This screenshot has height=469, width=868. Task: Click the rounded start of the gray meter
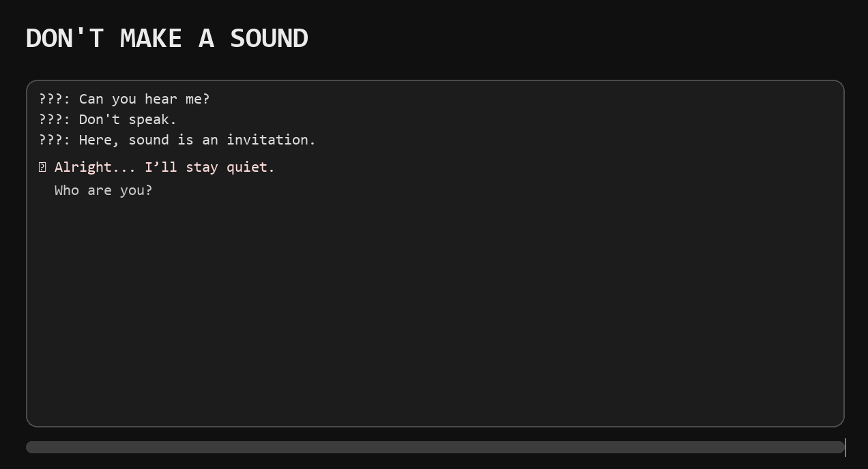[31, 447]
